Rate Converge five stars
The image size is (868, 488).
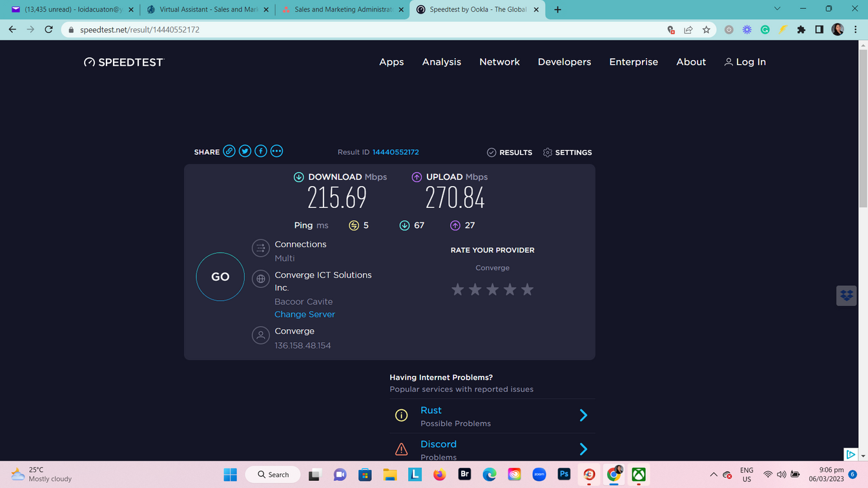pos(528,289)
